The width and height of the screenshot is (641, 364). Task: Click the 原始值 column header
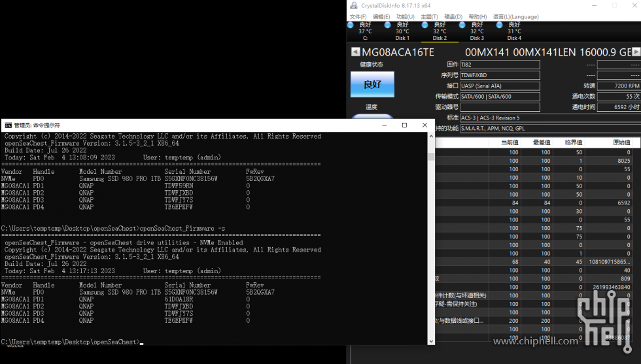pos(621,142)
